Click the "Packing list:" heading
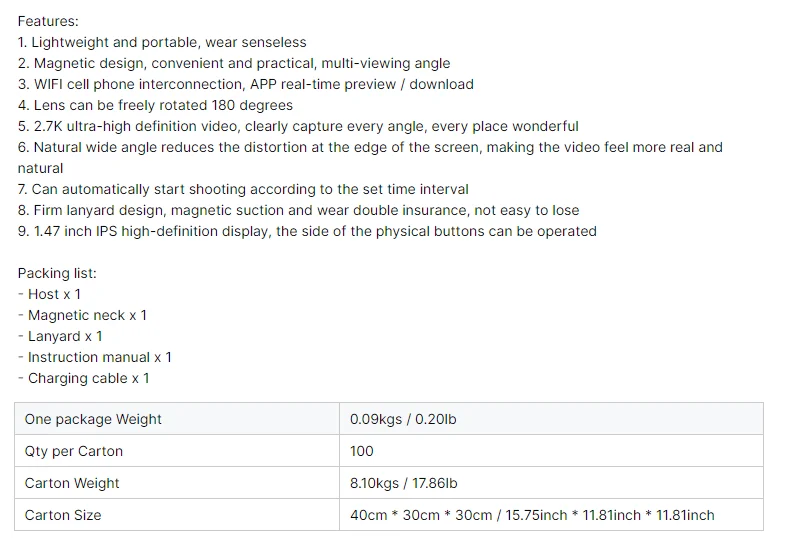The height and width of the screenshot is (538, 788). [x=57, y=273]
